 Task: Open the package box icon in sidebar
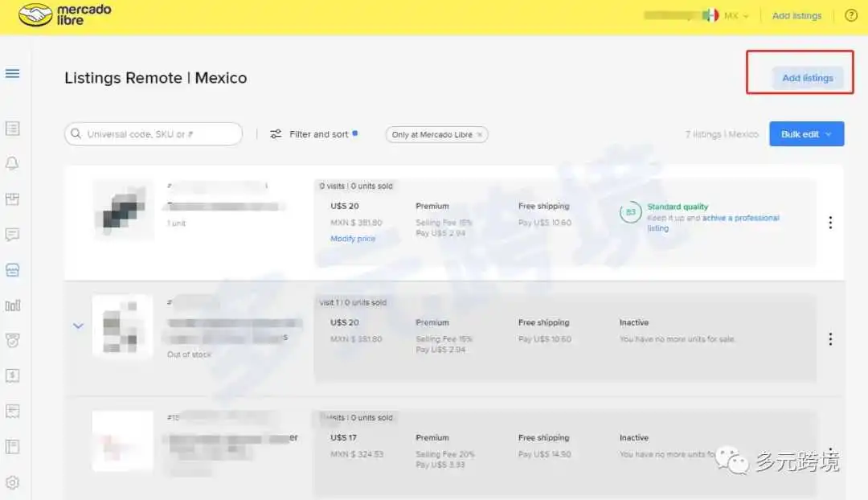[12, 199]
